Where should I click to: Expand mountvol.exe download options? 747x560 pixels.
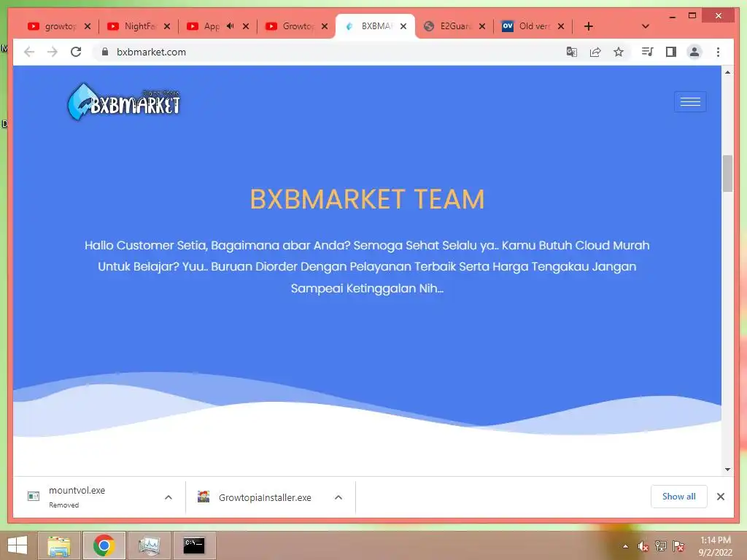(169, 497)
